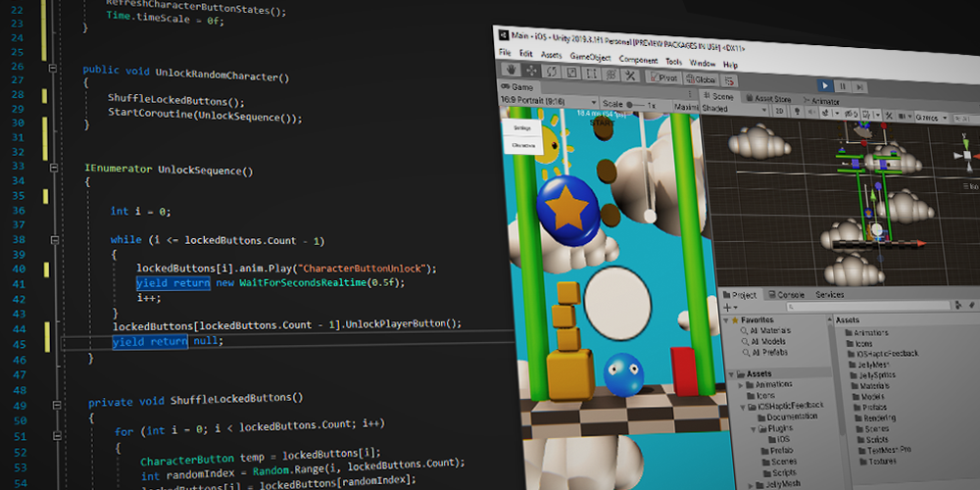Toggle Scene view grid icon
The height and width of the screenshot is (490, 980).
865,115
